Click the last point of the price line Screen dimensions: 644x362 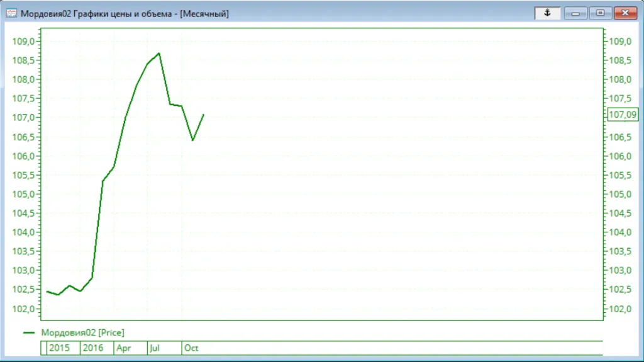[x=203, y=115]
